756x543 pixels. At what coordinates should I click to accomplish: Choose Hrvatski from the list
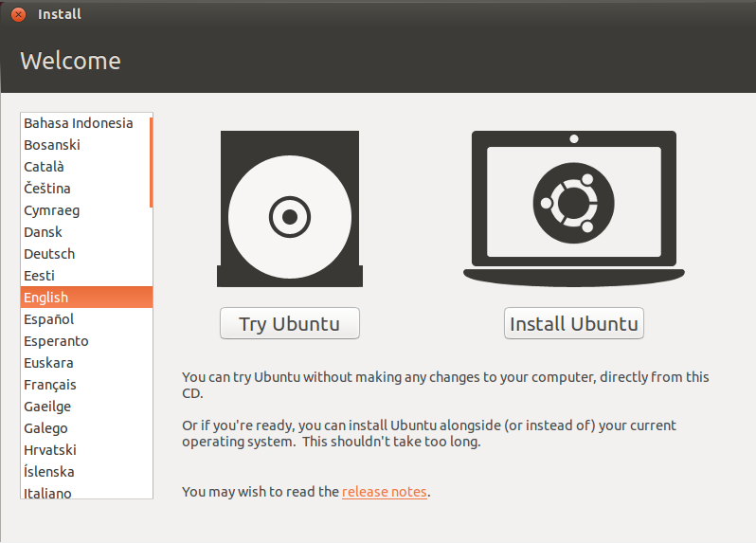pos(86,450)
